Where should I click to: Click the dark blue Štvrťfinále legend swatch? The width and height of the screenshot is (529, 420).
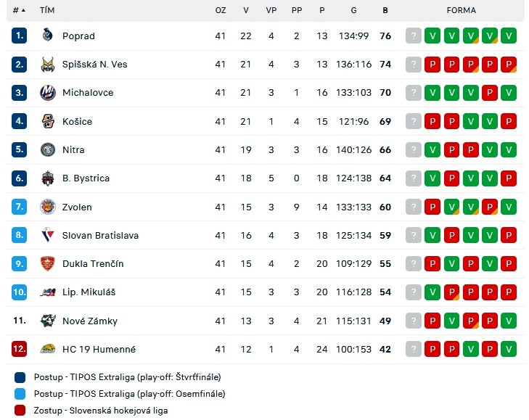point(20,377)
